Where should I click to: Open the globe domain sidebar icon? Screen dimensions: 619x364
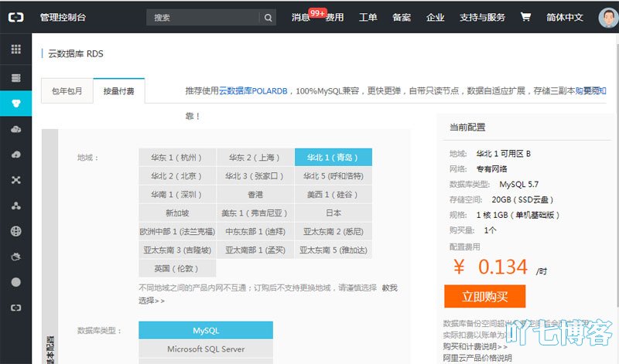point(15,231)
